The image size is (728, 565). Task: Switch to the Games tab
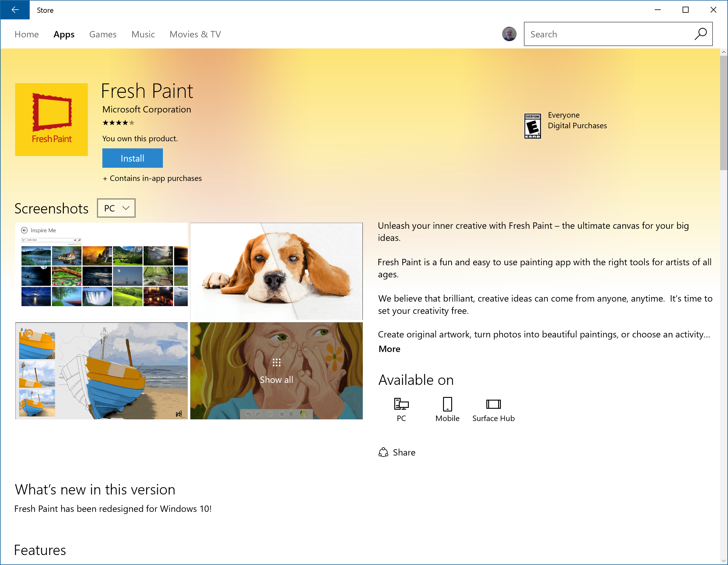click(x=103, y=34)
